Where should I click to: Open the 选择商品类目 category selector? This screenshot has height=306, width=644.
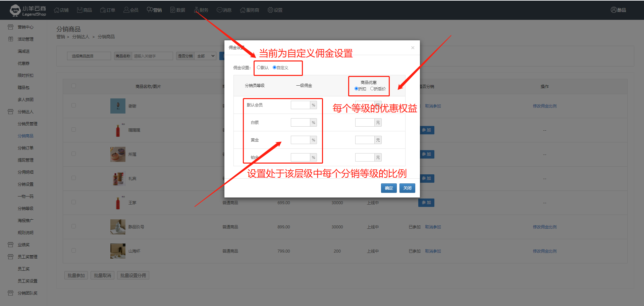coord(89,56)
